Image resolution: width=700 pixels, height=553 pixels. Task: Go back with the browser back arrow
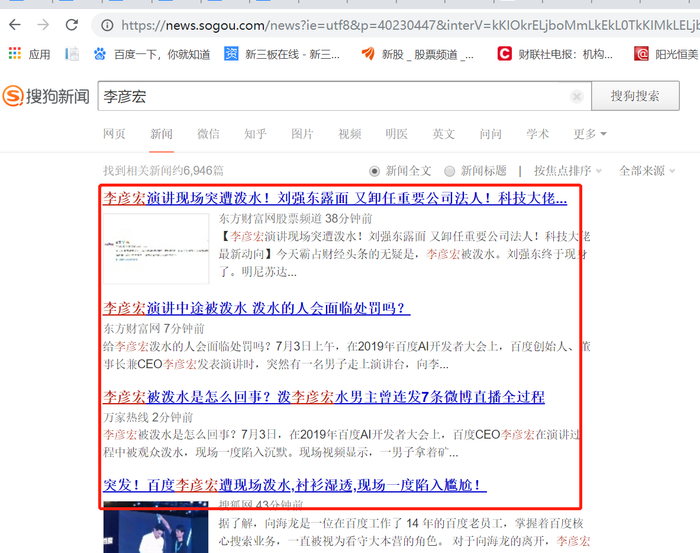[15, 25]
